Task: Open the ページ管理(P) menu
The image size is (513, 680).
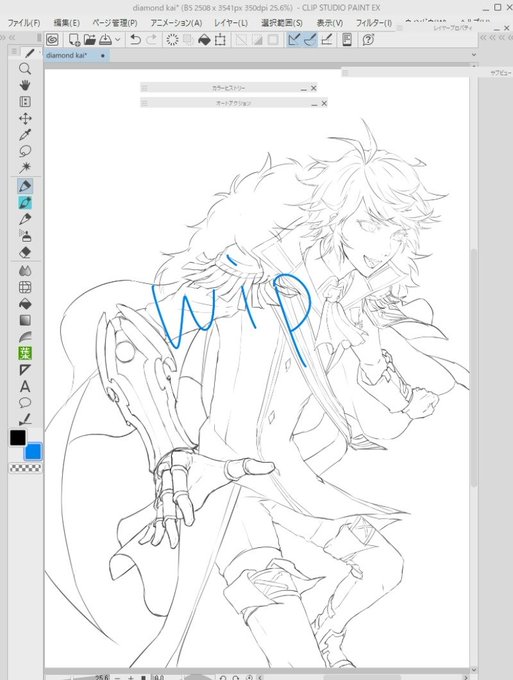Action: point(115,23)
